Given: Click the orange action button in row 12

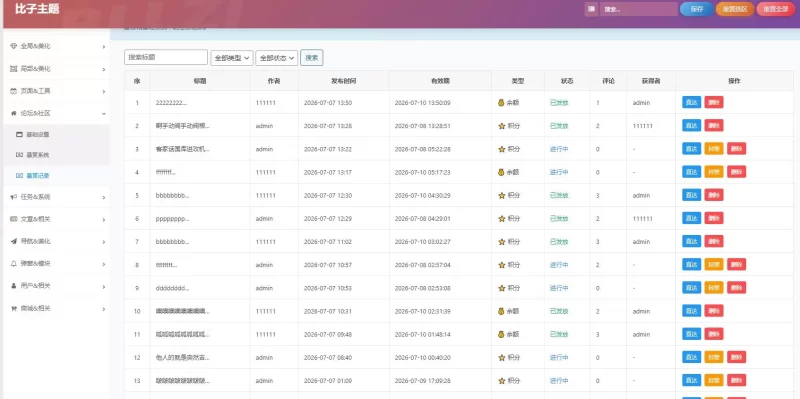Looking at the screenshot, I should (x=714, y=357).
